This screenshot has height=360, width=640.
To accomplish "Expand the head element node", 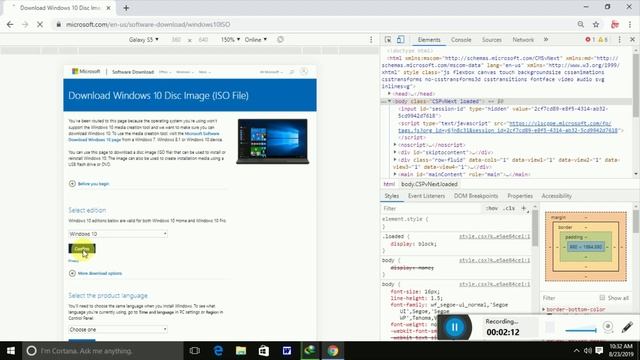I will click(389, 94).
